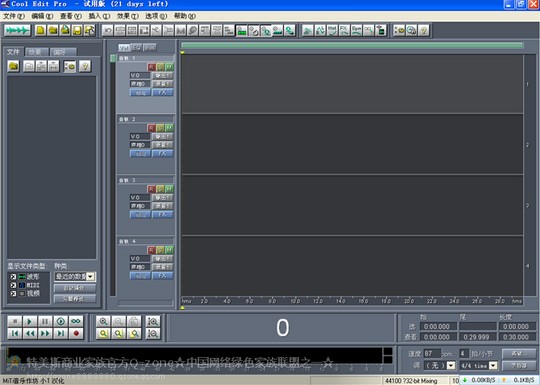The width and height of the screenshot is (540, 385).
Task: Click the Go to End transport button
Action: tap(60, 333)
